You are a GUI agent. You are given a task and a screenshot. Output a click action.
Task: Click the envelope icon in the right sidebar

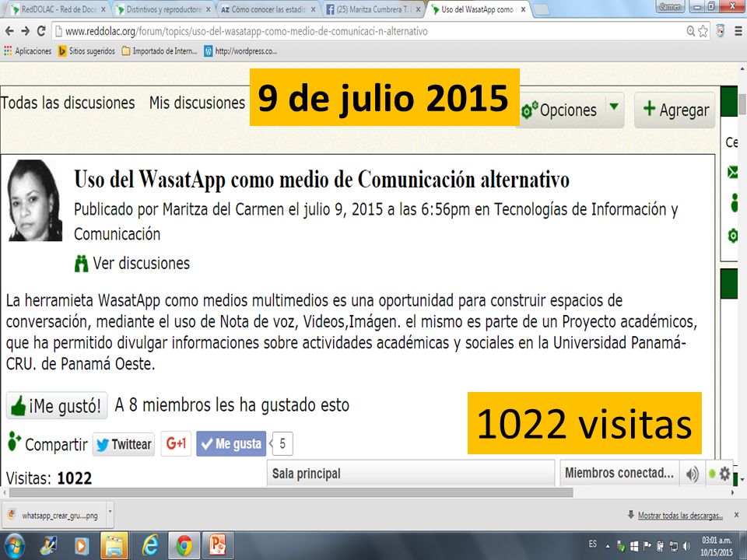(733, 172)
